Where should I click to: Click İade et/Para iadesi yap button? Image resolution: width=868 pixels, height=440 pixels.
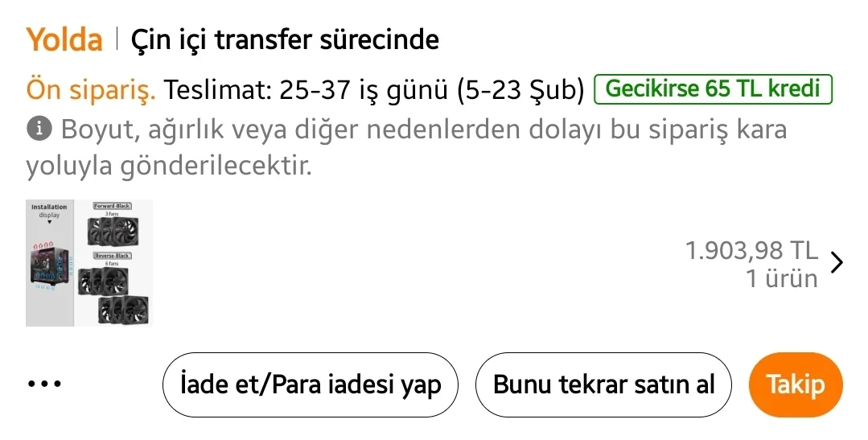(x=311, y=384)
